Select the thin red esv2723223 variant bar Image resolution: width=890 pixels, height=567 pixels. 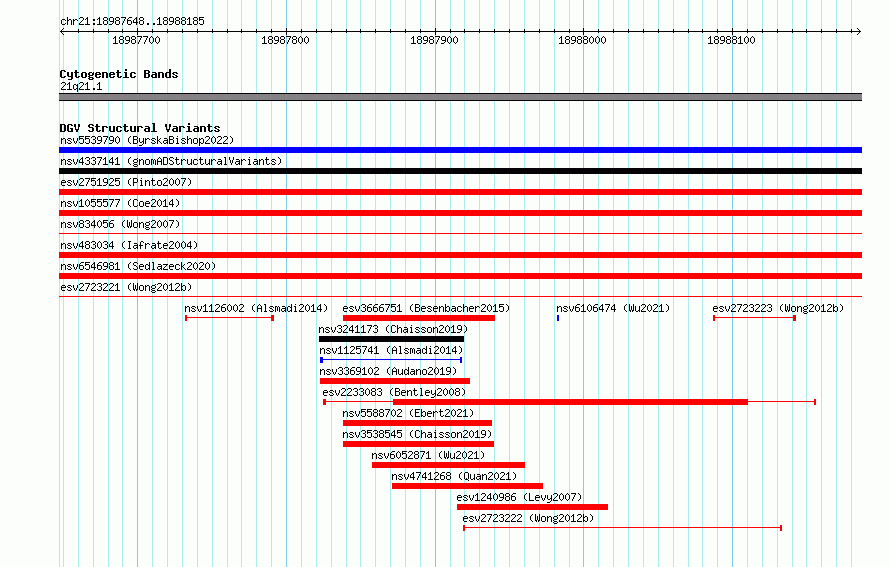point(754,318)
